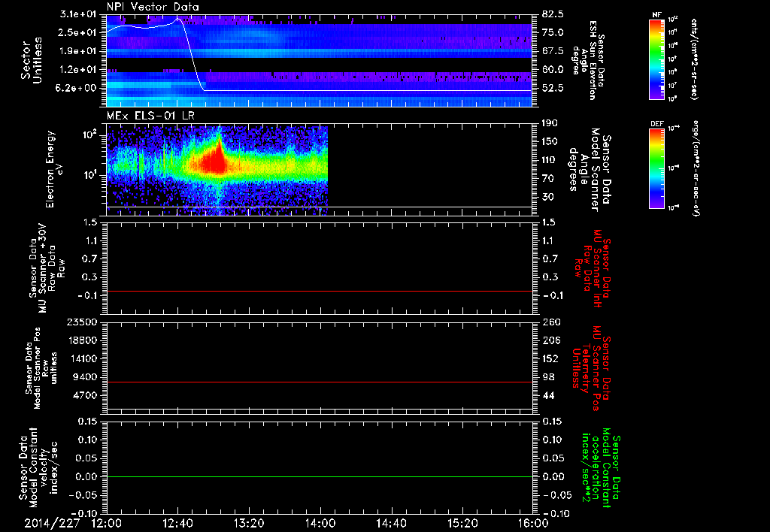Select the 'NPI Vector Data' panel title
The width and height of the screenshot is (770, 532).
pos(153,7)
